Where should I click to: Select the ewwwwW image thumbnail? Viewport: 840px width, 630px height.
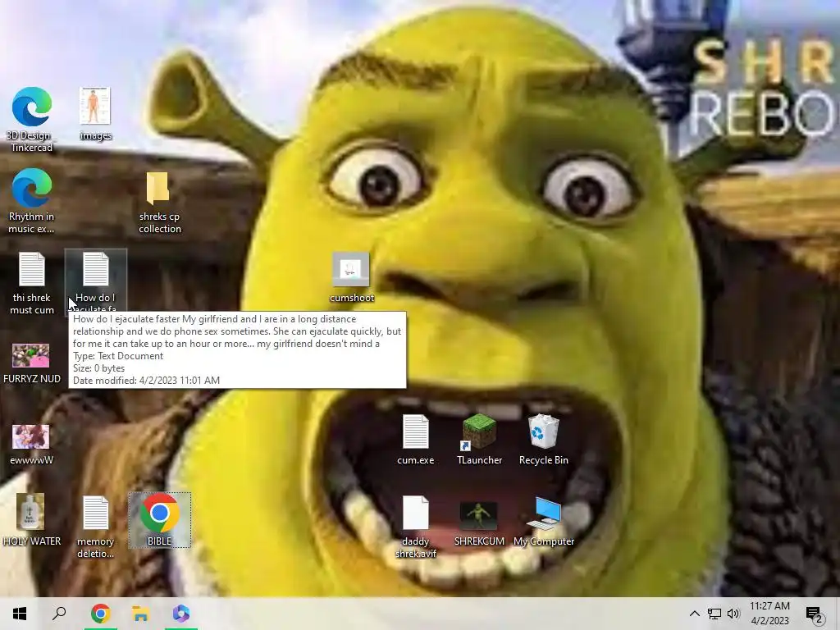(32, 445)
